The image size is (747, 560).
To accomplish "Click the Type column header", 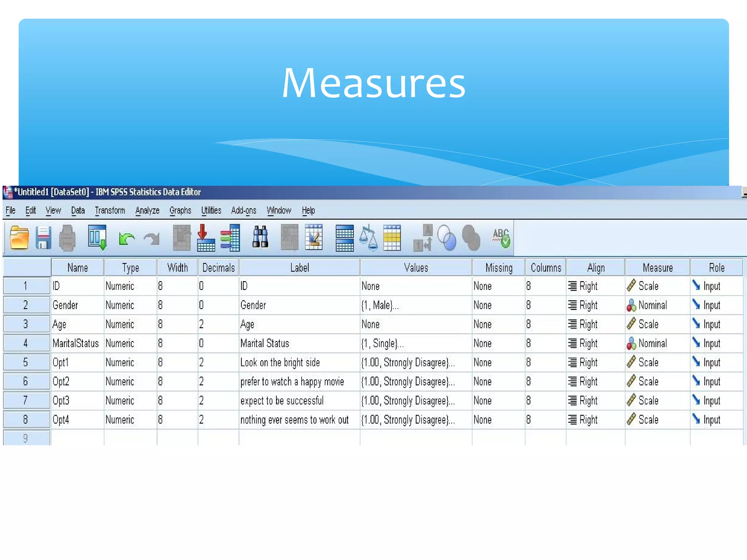I will pos(131,268).
